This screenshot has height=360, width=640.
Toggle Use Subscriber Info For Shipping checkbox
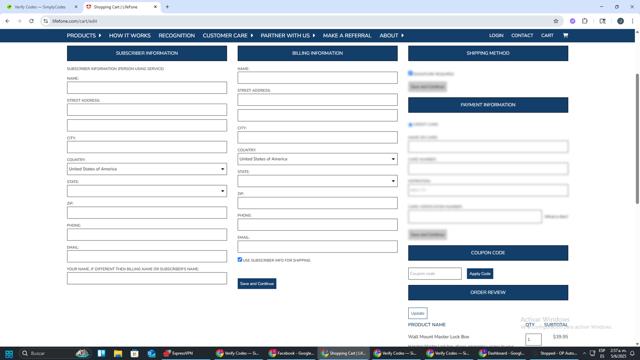[x=240, y=260]
